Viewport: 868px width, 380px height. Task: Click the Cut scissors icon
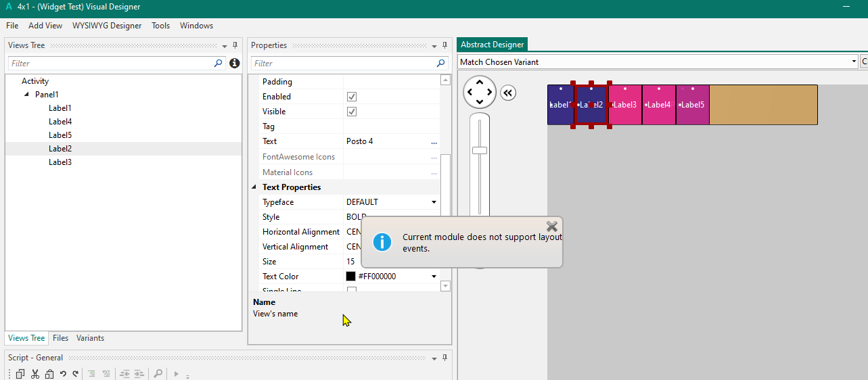click(35, 373)
